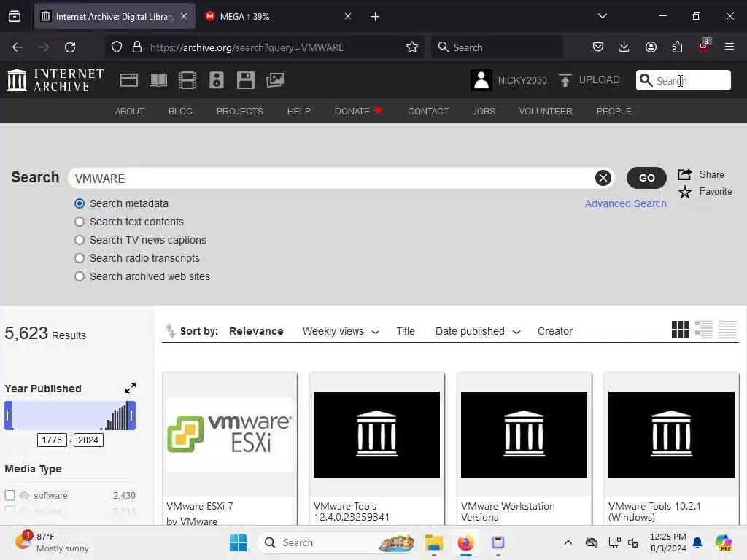
Task: Show hidden system tray icons
Action: (x=568, y=542)
